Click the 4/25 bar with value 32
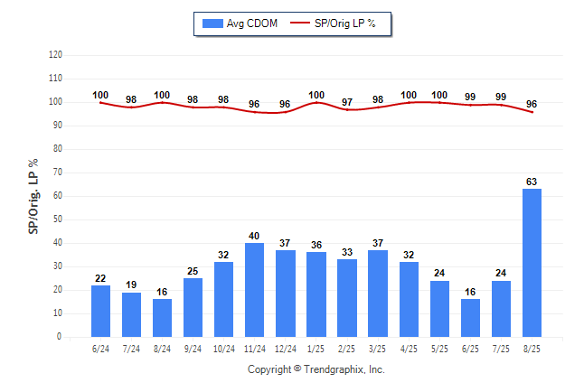 click(x=409, y=299)
